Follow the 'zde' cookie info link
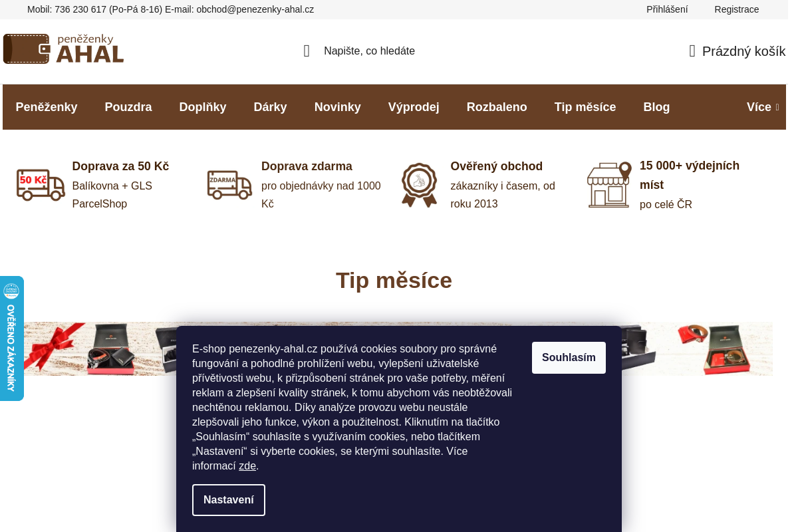The width and height of the screenshot is (798, 532). coord(247,465)
